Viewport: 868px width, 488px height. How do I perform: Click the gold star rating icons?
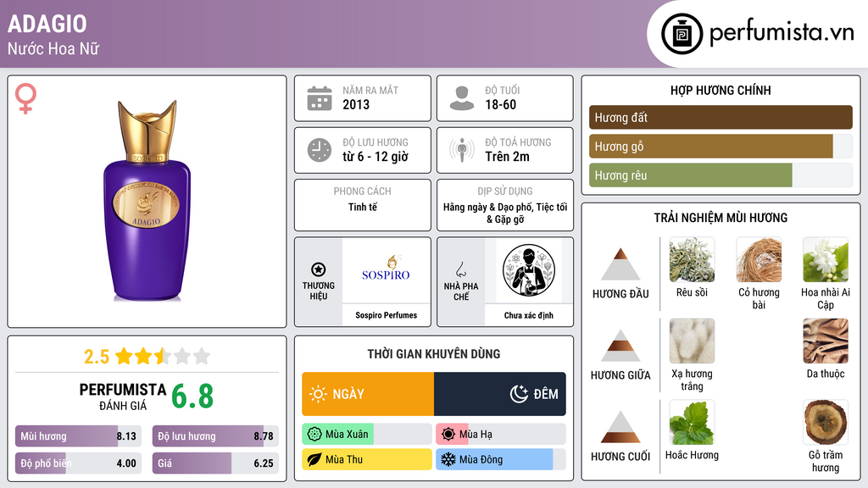click(x=163, y=356)
